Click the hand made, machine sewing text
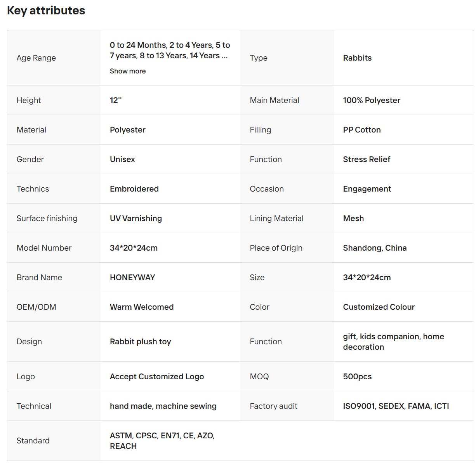 point(163,406)
